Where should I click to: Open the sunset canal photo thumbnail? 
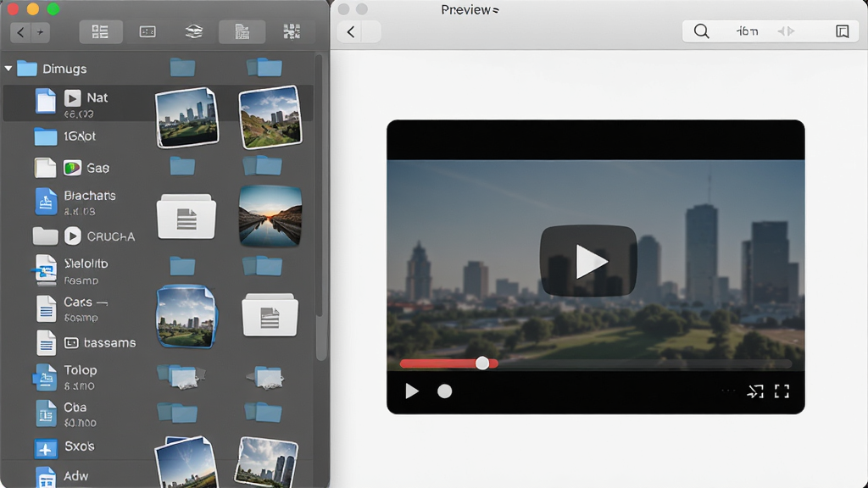click(x=270, y=216)
